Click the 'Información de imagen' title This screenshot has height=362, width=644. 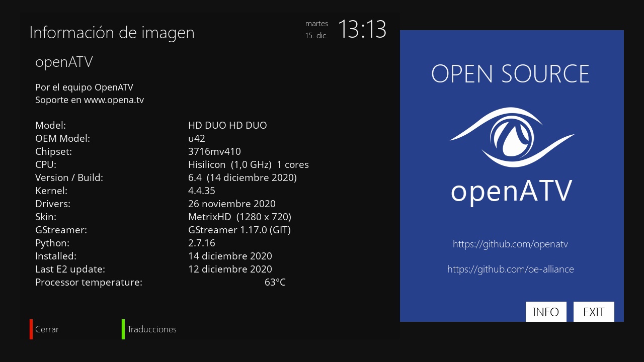112,33
